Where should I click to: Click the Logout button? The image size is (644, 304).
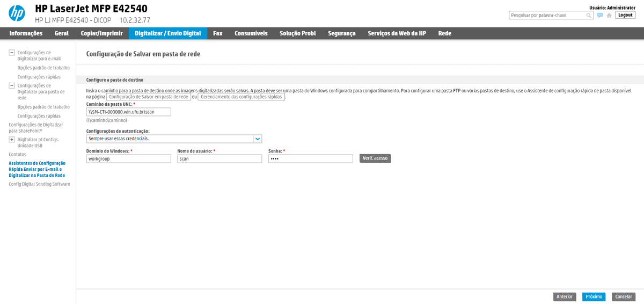625,15
